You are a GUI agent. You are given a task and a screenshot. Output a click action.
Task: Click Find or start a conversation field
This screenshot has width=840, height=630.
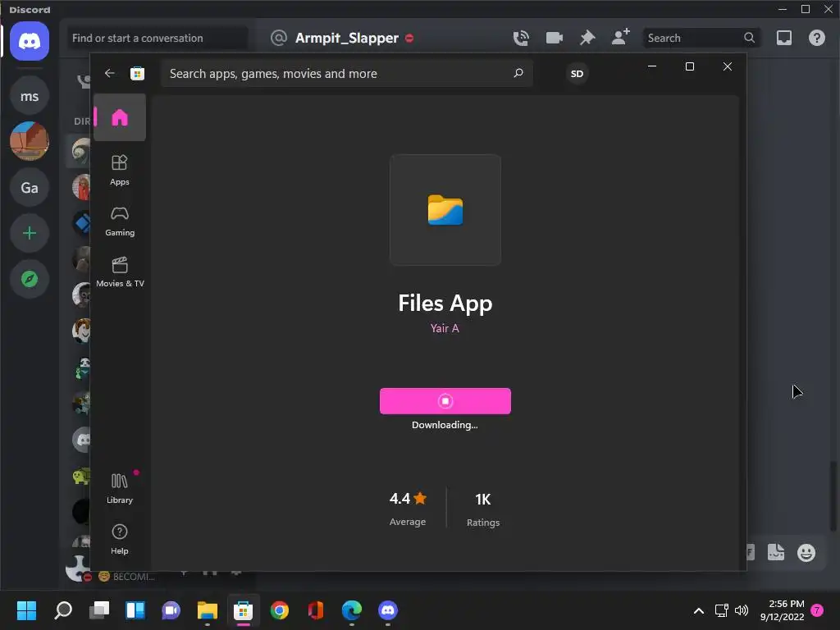click(157, 38)
